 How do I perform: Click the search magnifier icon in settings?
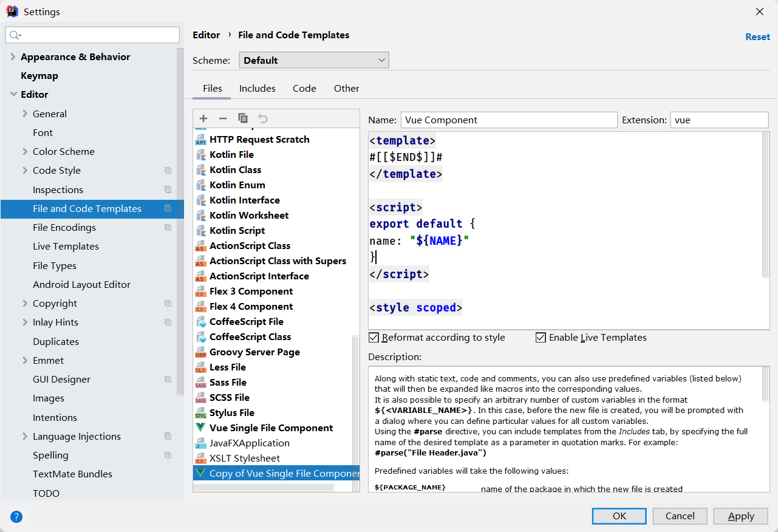coord(15,35)
